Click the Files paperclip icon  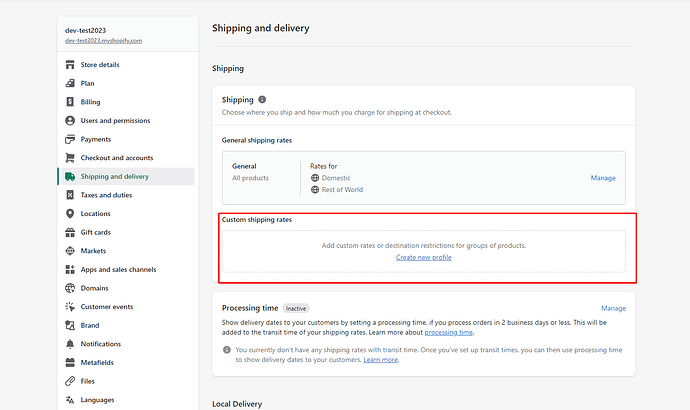70,381
